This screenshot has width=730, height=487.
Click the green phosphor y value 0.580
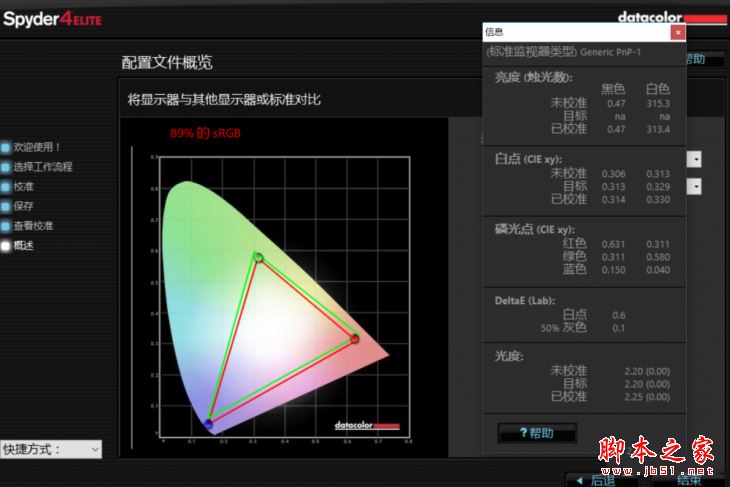[658, 257]
